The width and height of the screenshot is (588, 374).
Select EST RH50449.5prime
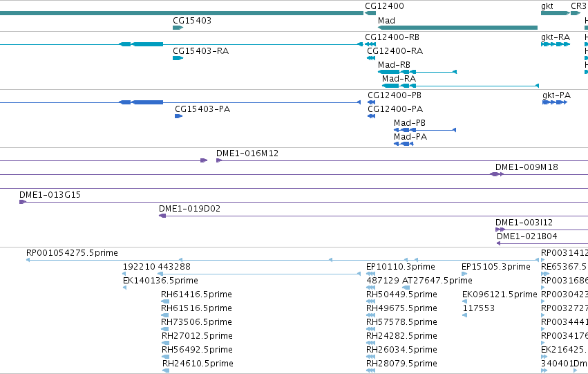(401, 294)
